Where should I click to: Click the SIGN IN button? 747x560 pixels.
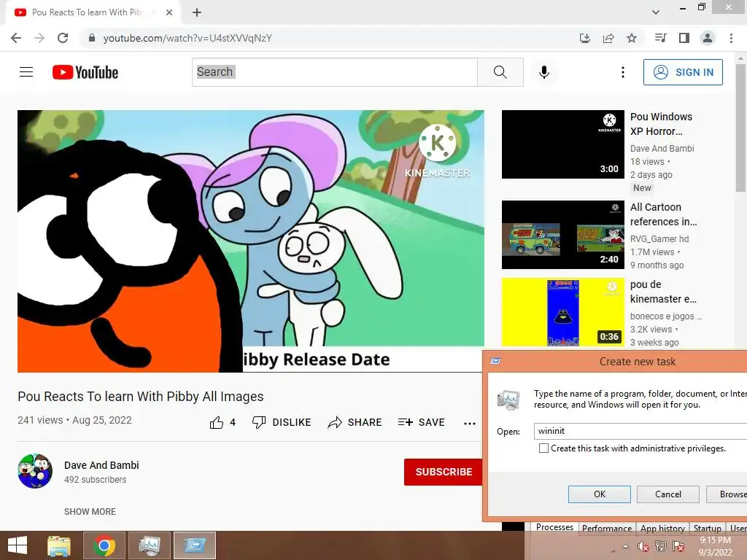[683, 72]
